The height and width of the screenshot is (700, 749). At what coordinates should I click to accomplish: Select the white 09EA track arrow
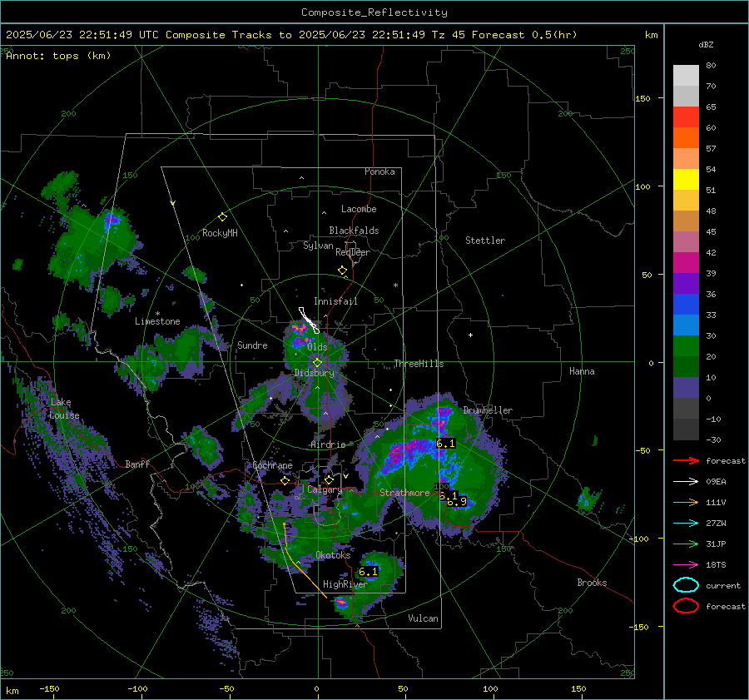(686, 482)
